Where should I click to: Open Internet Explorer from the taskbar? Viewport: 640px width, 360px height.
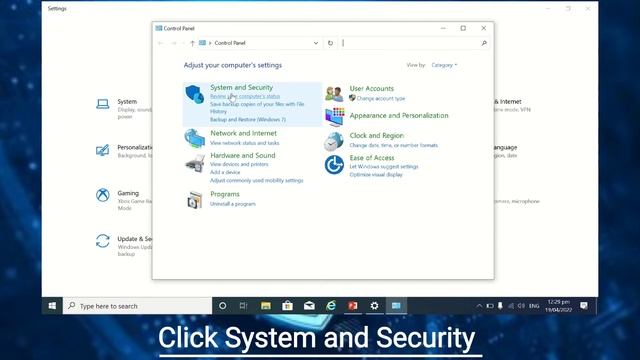pos(331,306)
